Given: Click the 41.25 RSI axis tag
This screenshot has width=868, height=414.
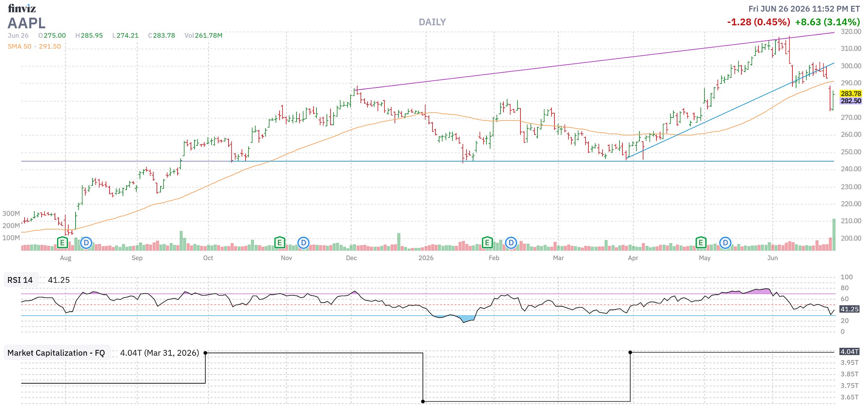Looking at the screenshot, I should click(x=849, y=309).
